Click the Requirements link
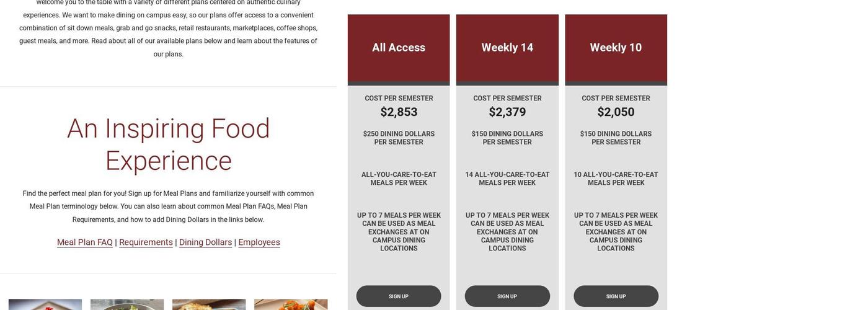868x310 pixels. coord(146,242)
